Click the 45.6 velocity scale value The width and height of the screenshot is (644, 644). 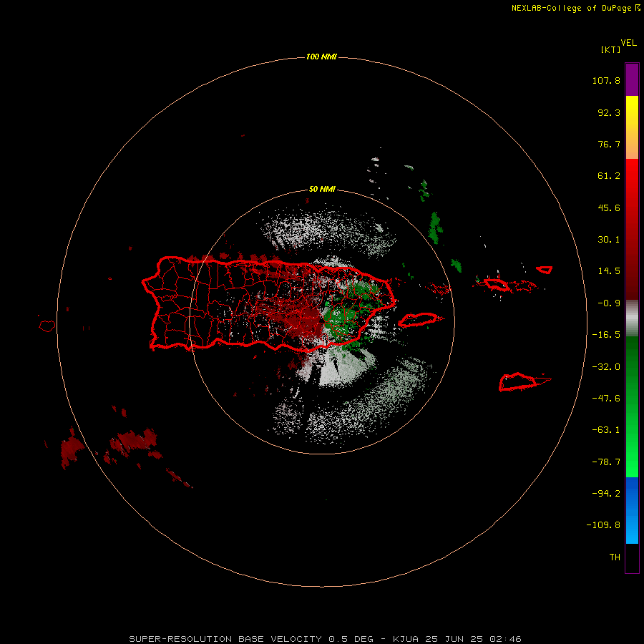click(x=609, y=208)
